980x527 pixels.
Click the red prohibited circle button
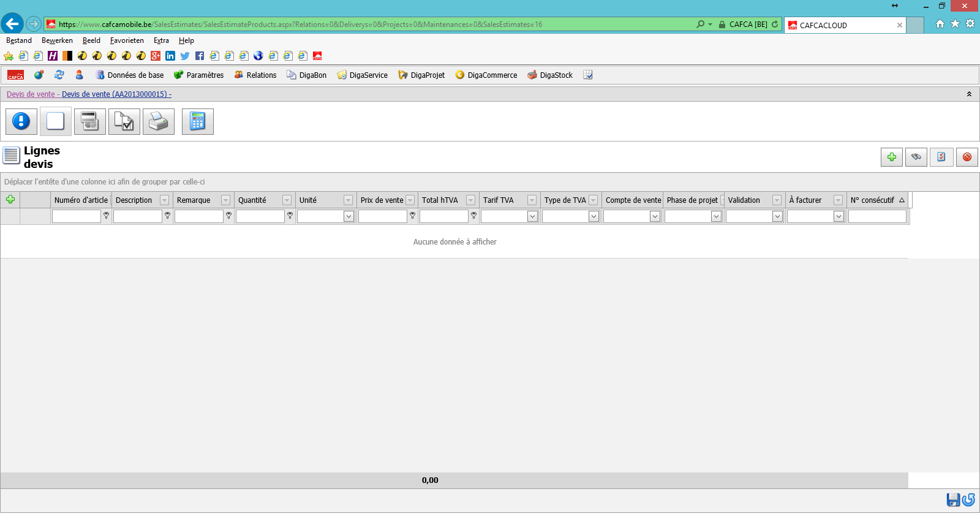pyautogui.click(x=967, y=157)
